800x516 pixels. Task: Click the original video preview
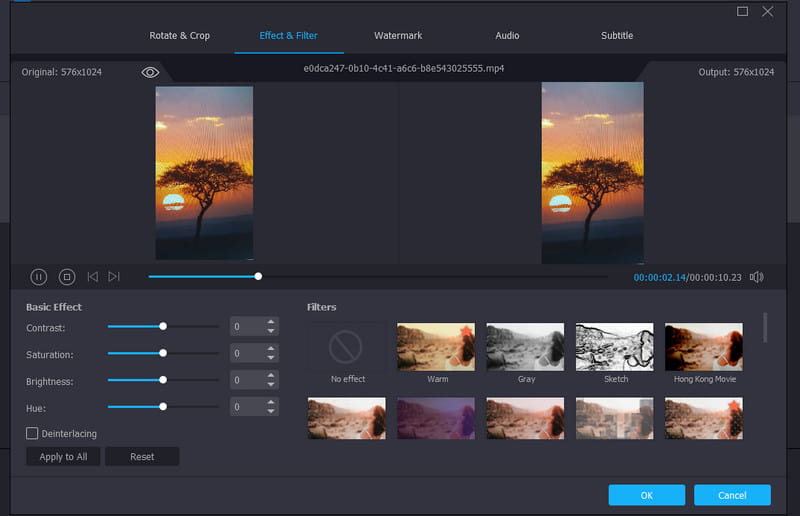coord(204,173)
